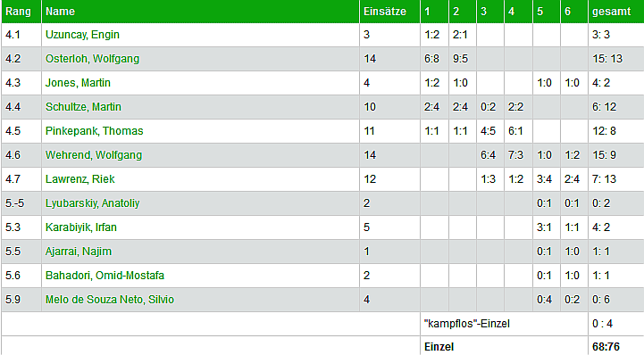The width and height of the screenshot is (644, 355).
Task: Select Schultze, Martin player link
Action: 83,107
